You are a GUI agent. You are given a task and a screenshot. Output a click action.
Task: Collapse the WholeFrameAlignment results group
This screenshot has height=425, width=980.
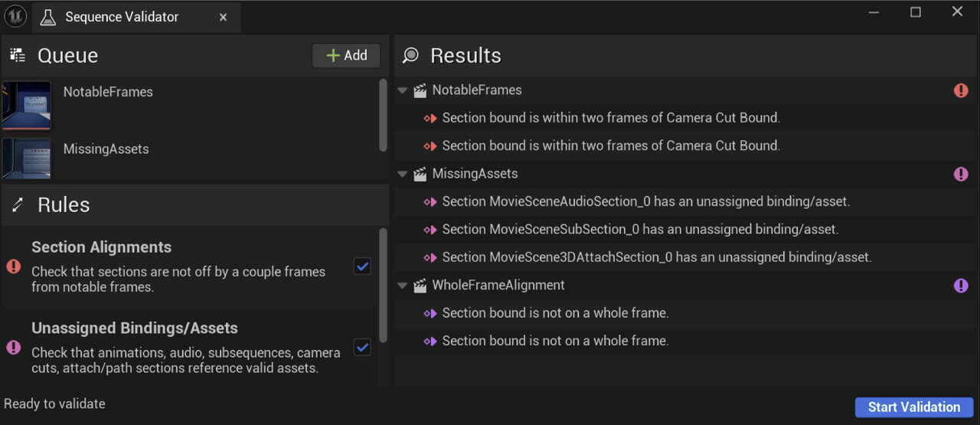403,286
